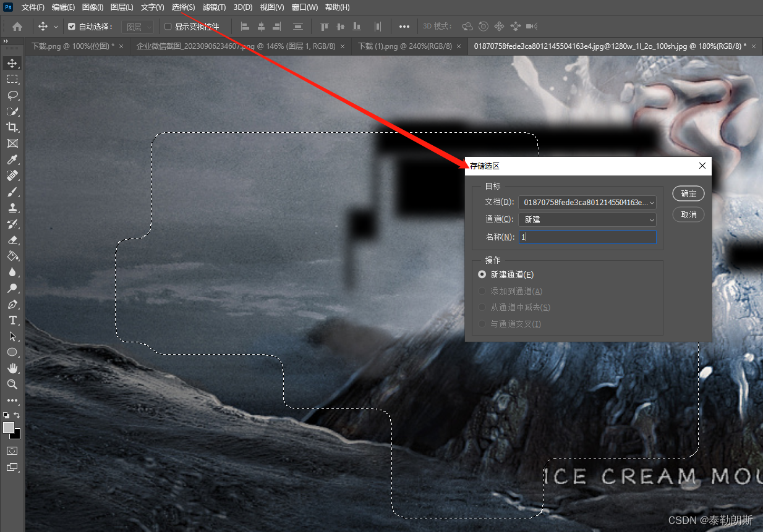This screenshot has height=532, width=763.
Task: Click the 确定 button
Action: (x=689, y=194)
